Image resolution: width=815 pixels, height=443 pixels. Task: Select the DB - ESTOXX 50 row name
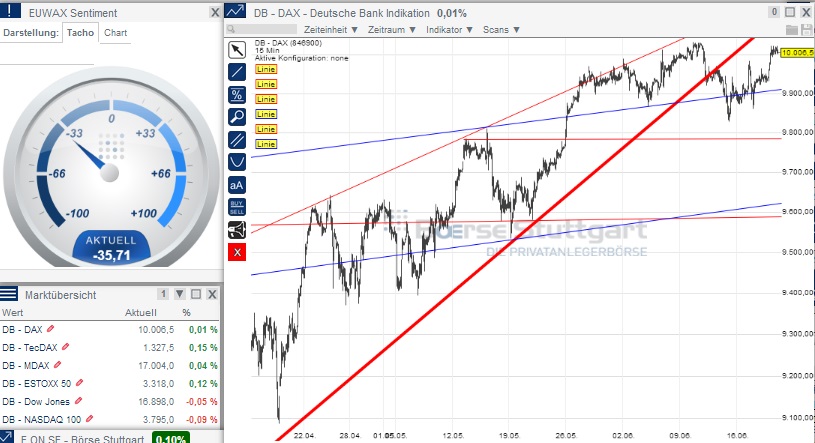point(36,384)
